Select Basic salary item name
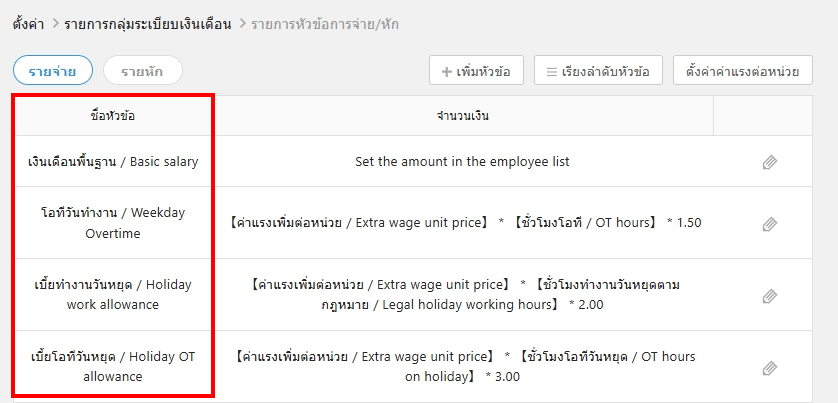The height and width of the screenshot is (403, 838). click(113, 161)
